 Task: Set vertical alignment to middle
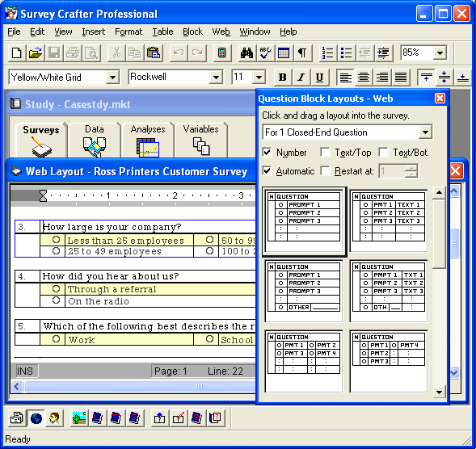(444, 78)
